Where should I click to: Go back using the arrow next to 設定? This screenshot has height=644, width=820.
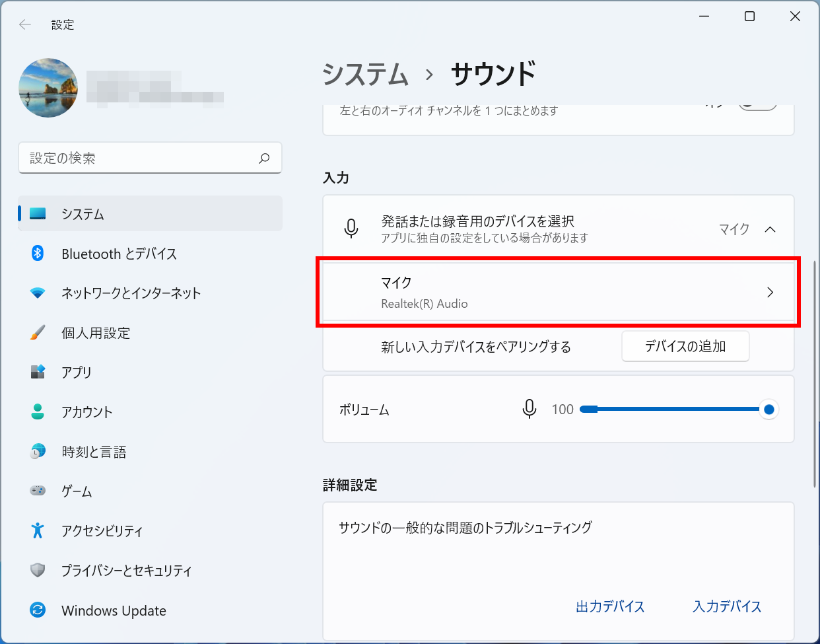coord(25,24)
